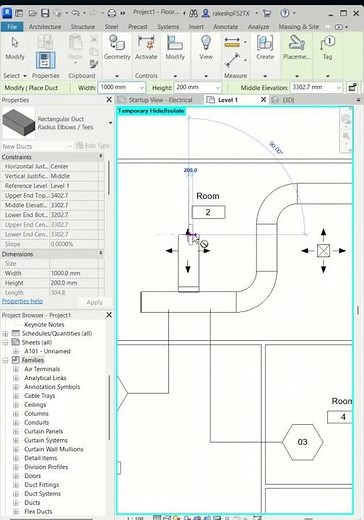This screenshot has width=364, height=520.
Task: Click the Horizontal Justification value Center
Action: point(74,166)
